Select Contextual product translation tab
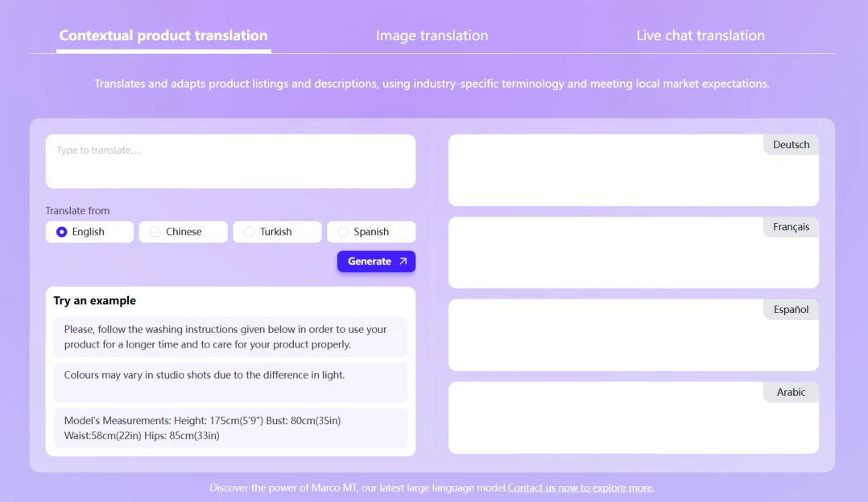 pos(163,35)
